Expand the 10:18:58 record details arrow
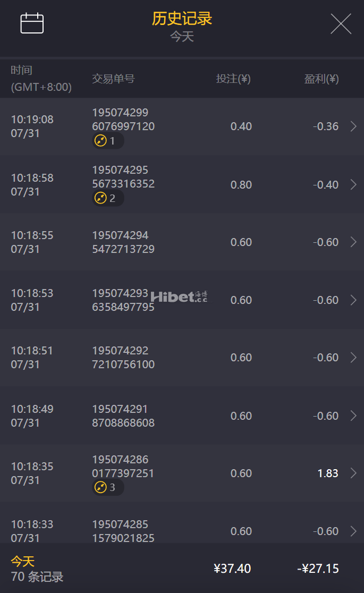This screenshot has width=364, height=593. click(353, 184)
